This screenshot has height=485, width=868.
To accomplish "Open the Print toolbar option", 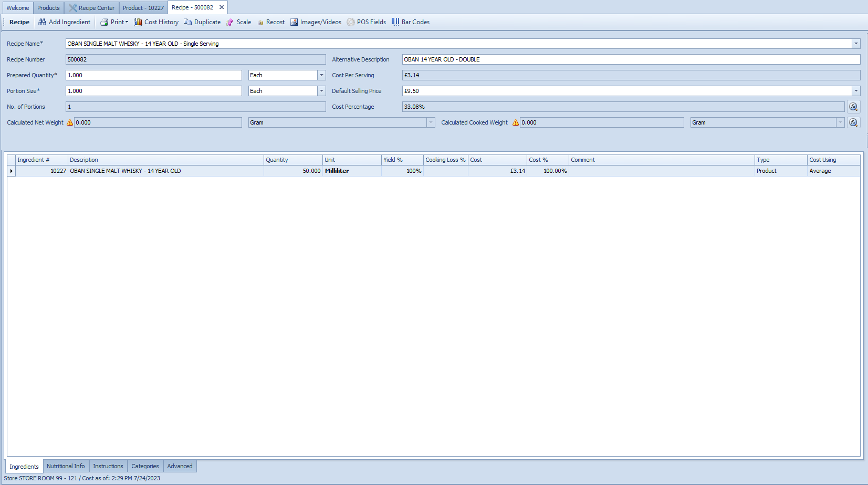I will tap(114, 22).
